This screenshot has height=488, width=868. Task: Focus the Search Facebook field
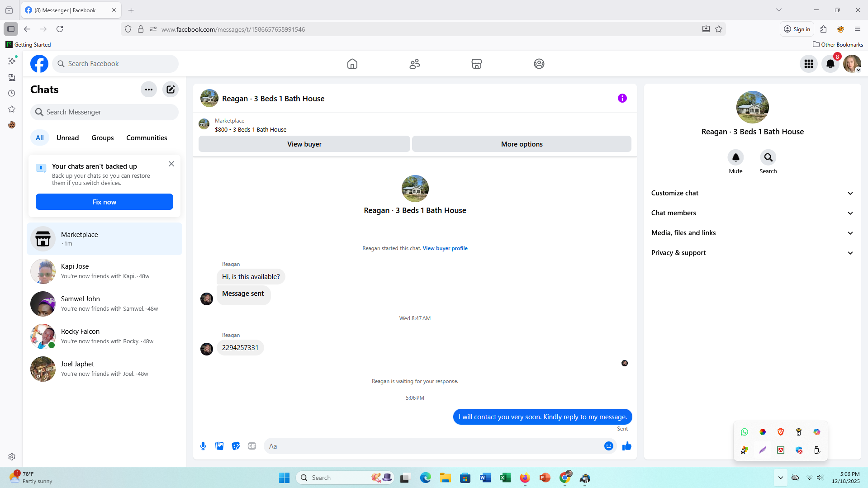(115, 64)
